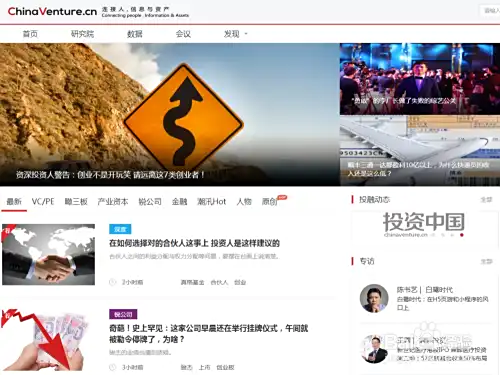This screenshot has height=375, width=500.
Task: Open the 会议 navigation item
Action: coord(183,34)
